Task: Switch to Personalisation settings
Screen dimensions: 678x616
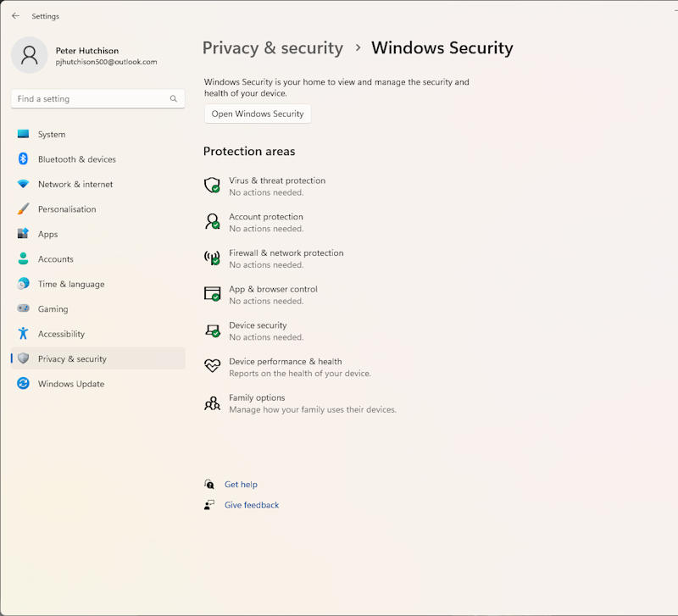Action: click(x=66, y=209)
